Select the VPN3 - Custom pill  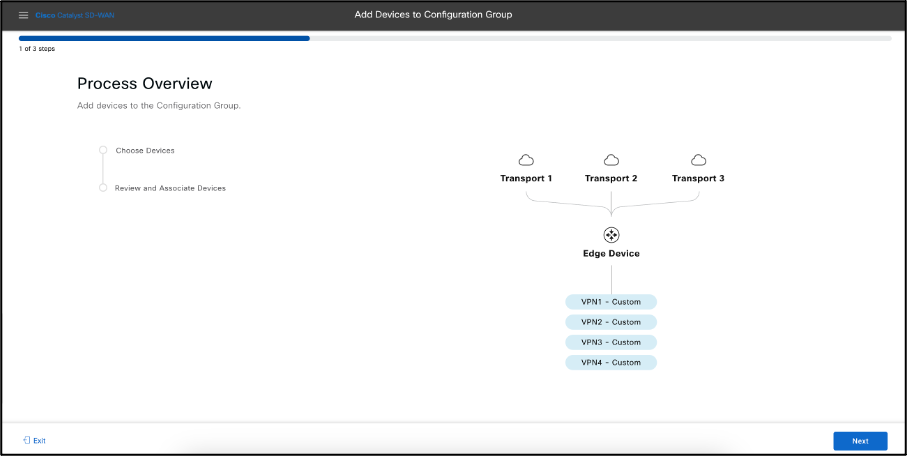click(611, 342)
